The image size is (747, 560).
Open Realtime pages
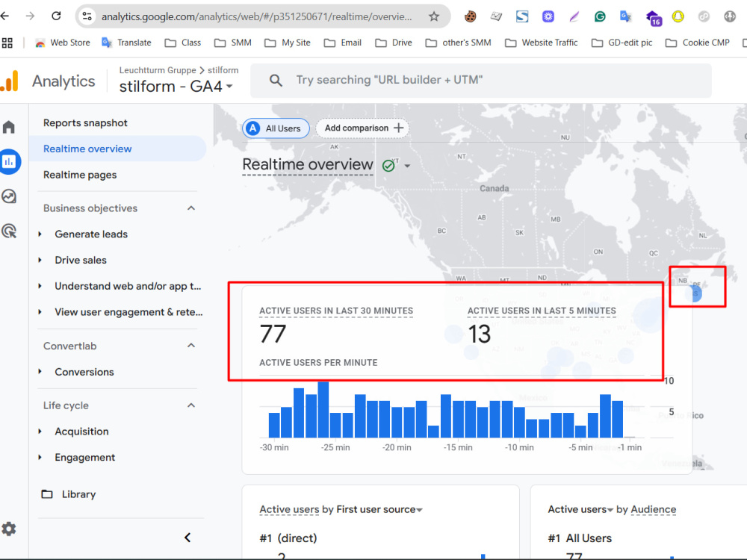[x=80, y=175]
